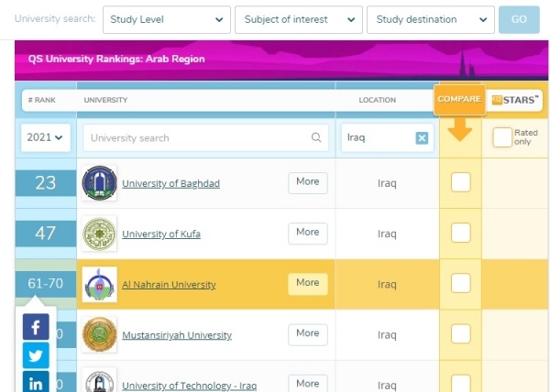550x392 pixels.
Task: Click the UNIVERSITY column header
Action: (x=105, y=100)
